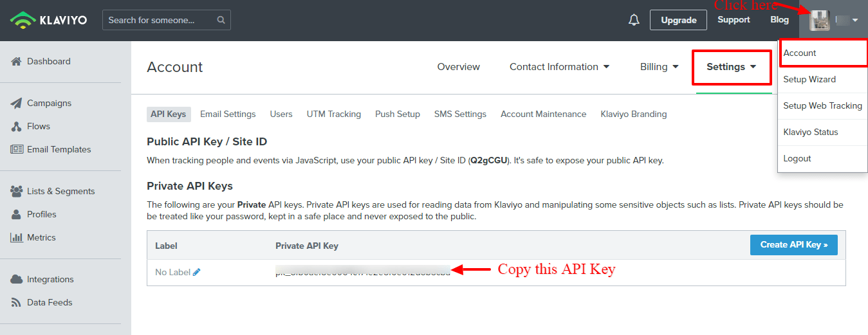The width and height of the screenshot is (868, 335).
Task: Click the user avatar thumbnail
Action: click(x=820, y=20)
